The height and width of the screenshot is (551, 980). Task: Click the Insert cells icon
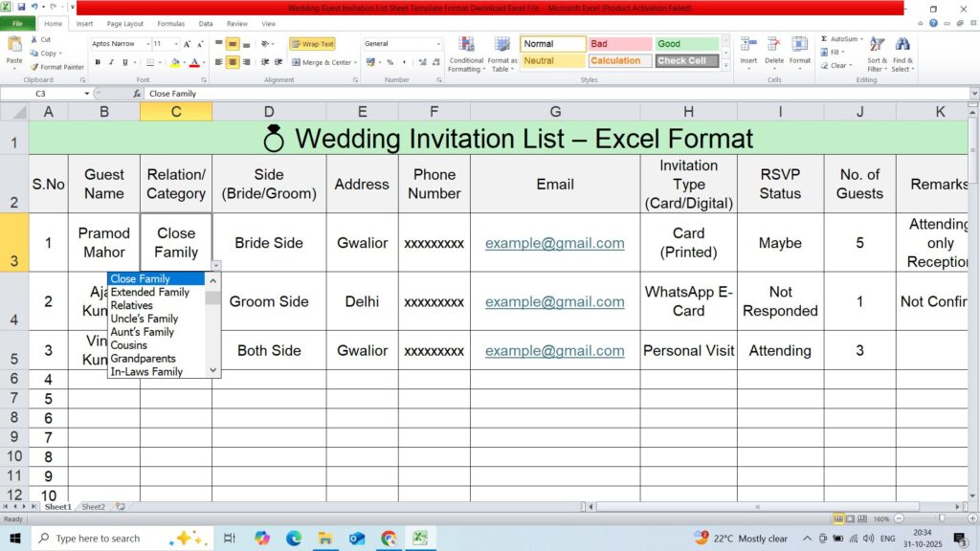click(x=748, y=46)
